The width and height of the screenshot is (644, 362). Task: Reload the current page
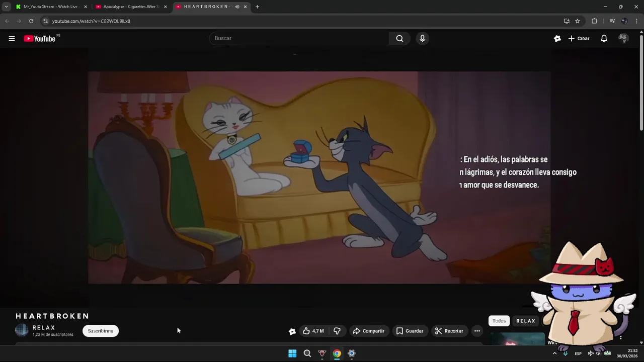[31, 21]
